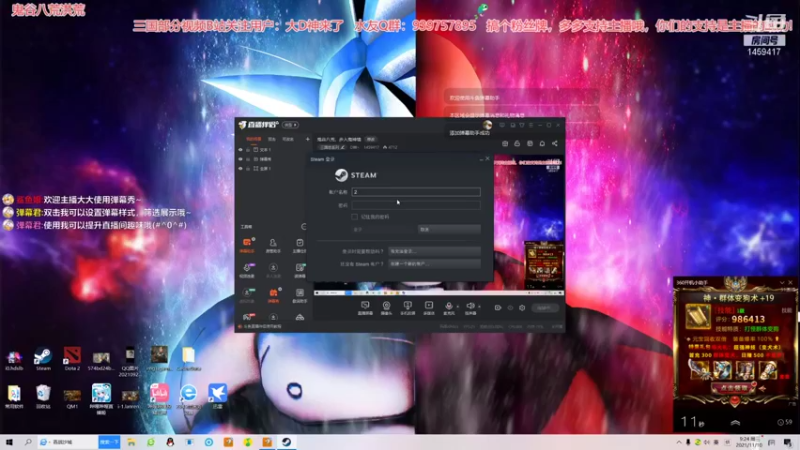
Task: Click the speaker icon on bottom toolbar
Action: [x=470, y=307]
